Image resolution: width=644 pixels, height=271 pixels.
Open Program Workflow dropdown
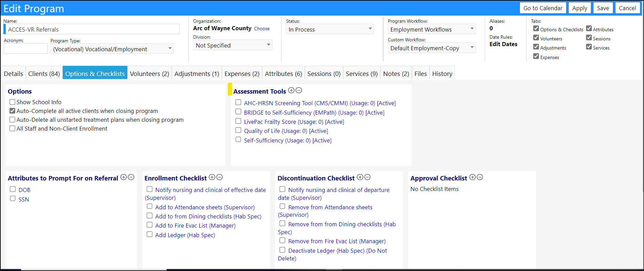coord(432,29)
